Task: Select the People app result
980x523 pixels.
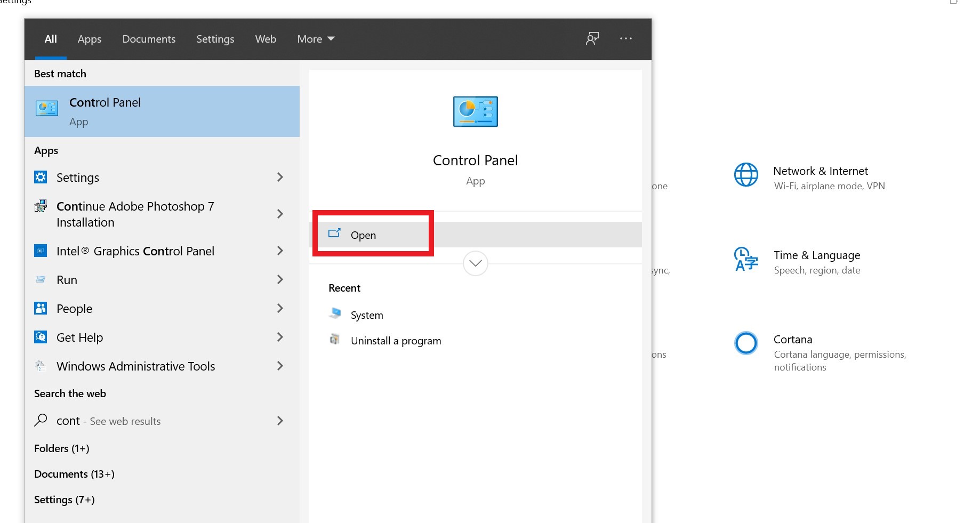Action: 162,308
